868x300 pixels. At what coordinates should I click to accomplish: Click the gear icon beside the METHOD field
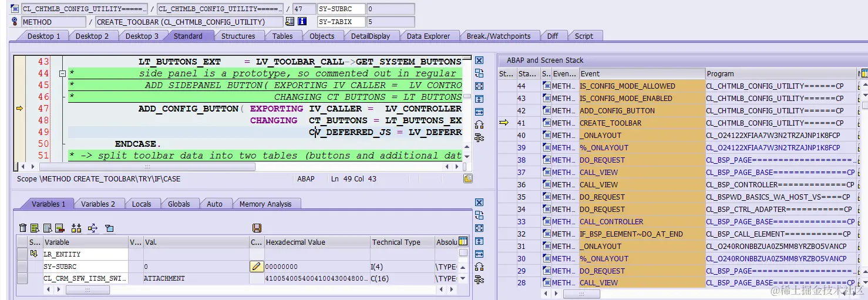[x=15, y=22]
